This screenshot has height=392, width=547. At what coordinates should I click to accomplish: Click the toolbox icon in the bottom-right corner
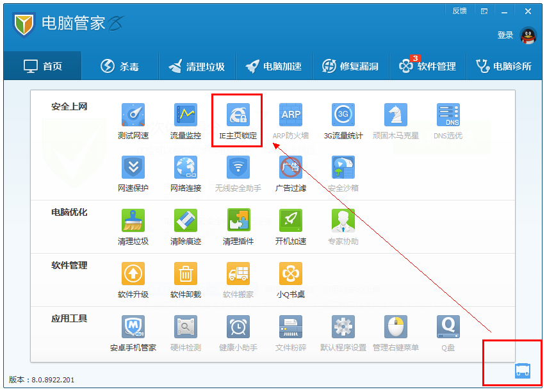point(523,370)
